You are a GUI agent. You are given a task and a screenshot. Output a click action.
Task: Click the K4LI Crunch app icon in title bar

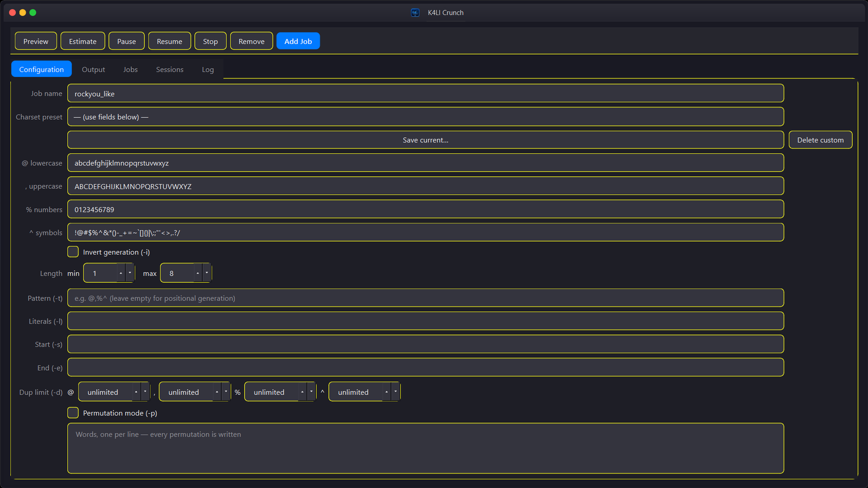tap(415, 12)
